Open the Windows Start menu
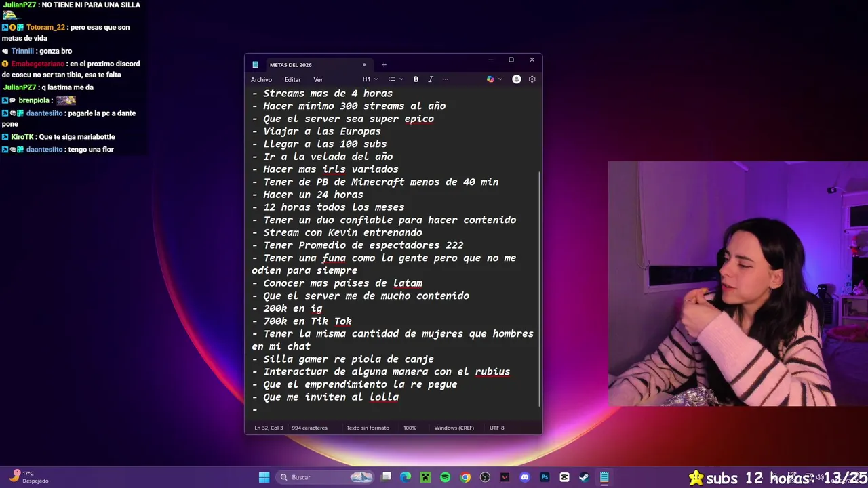The image size is (868, 488). click(x=264, y=477)
